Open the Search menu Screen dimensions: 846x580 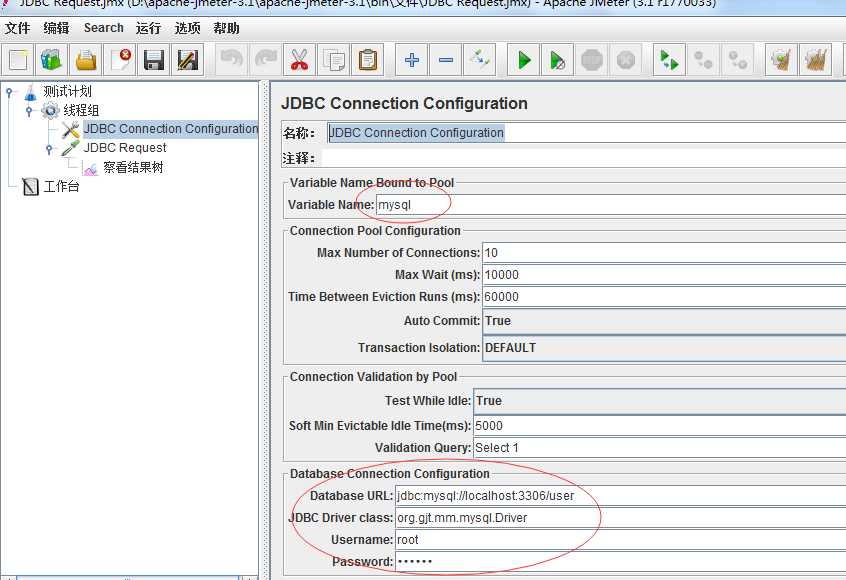(104, 28)
